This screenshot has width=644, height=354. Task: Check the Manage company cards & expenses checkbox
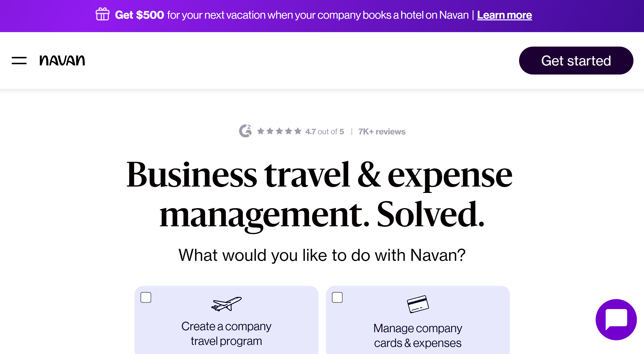pyautogui.click(x=337, y=297)
